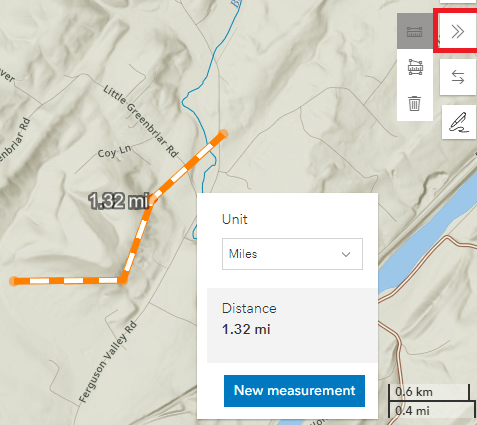Expand the panel with double chevron button
The height and width of the screenshot is (425, 477).
(x=458, y=32)
